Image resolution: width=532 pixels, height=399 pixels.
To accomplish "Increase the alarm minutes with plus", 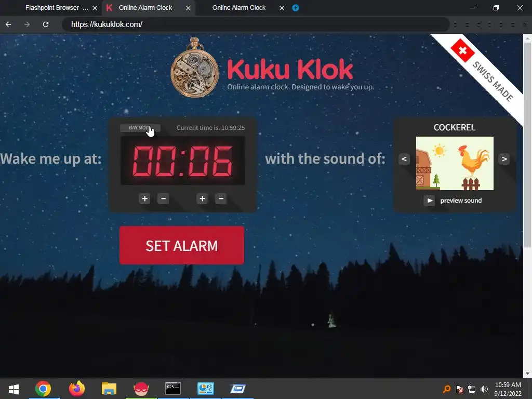I will (202, 198).
